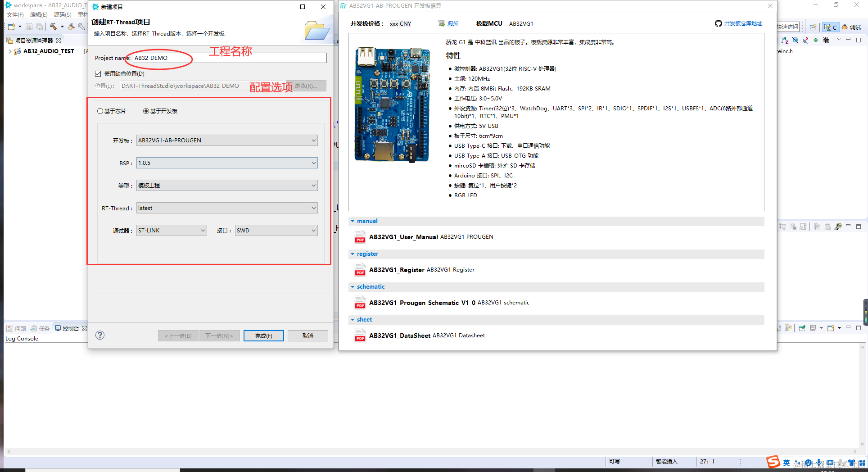Click the GitHub icon beside repository link
Screen dimensions: 868x472
point(719,23)
